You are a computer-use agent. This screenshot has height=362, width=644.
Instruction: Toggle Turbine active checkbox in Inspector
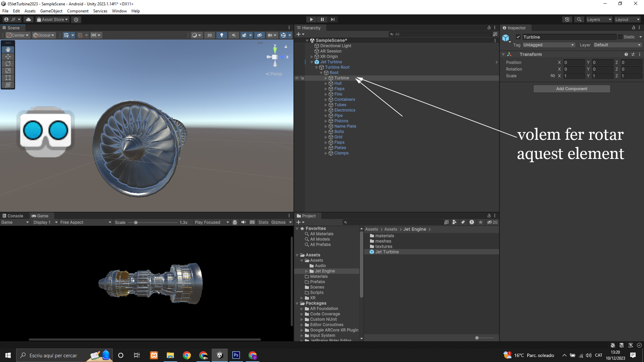(x=518, y=37)
